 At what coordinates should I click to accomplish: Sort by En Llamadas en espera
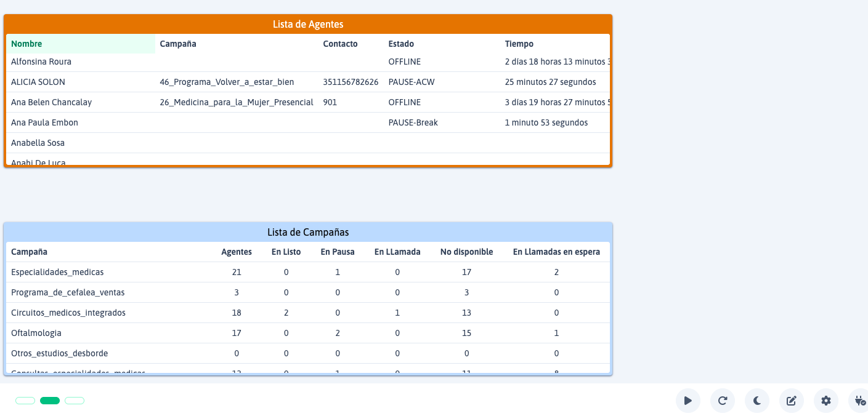(556, 252)
